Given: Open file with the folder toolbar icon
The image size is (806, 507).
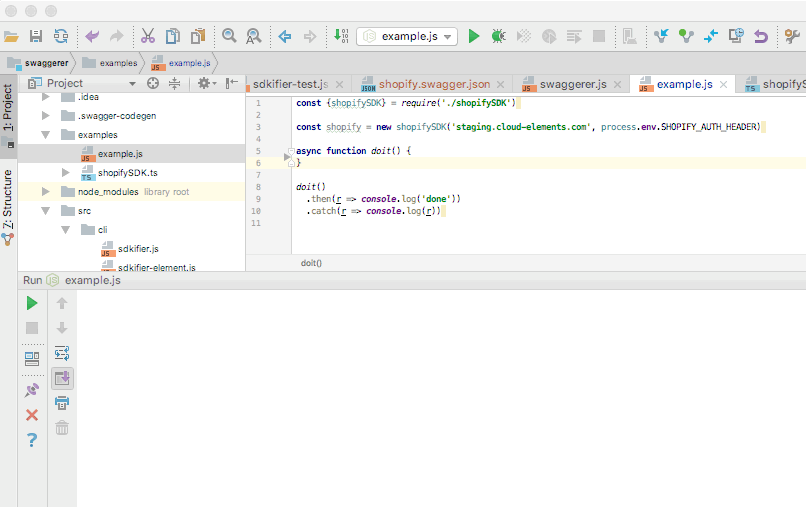Looking at the screenshot, I should pos(11,36).
